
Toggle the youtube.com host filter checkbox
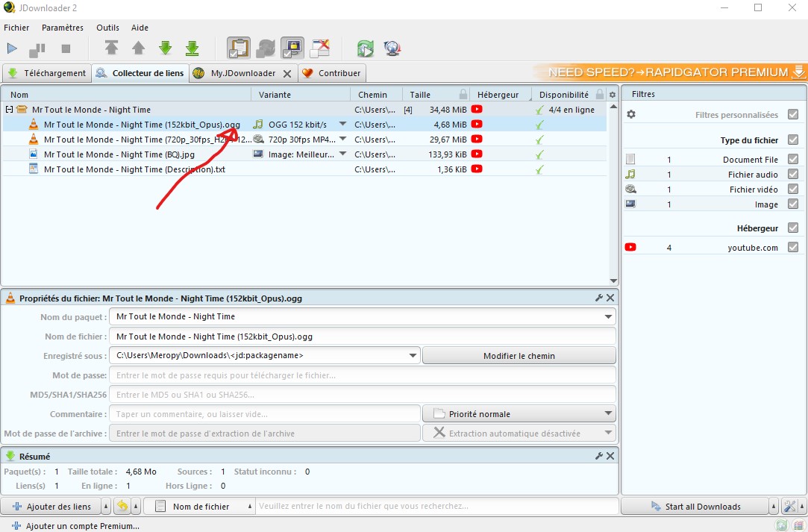point(793,248)
